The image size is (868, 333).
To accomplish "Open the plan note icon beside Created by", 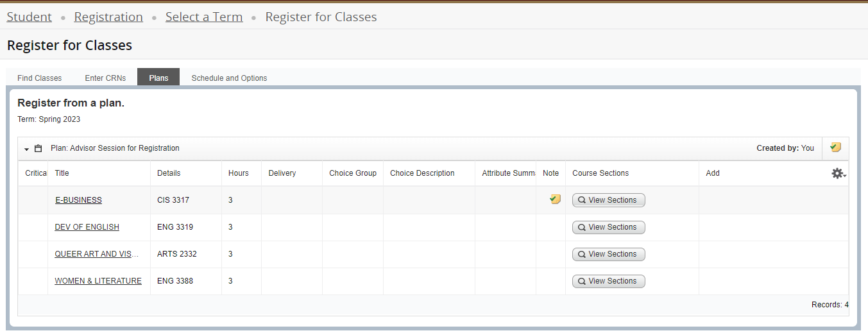I will tap(835, 148).
